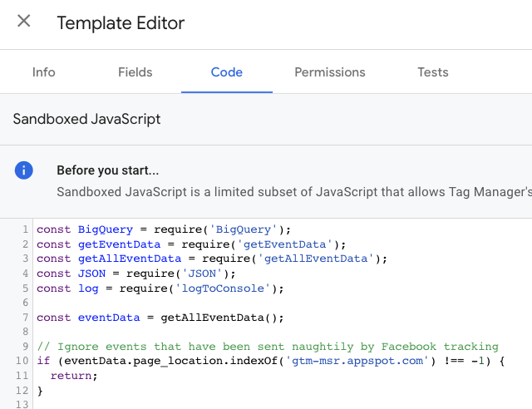Image resolution: width=532 pixels, height=409 pixels.
Task: Click line number 6 in the gutter
Action: pos(26,303)
